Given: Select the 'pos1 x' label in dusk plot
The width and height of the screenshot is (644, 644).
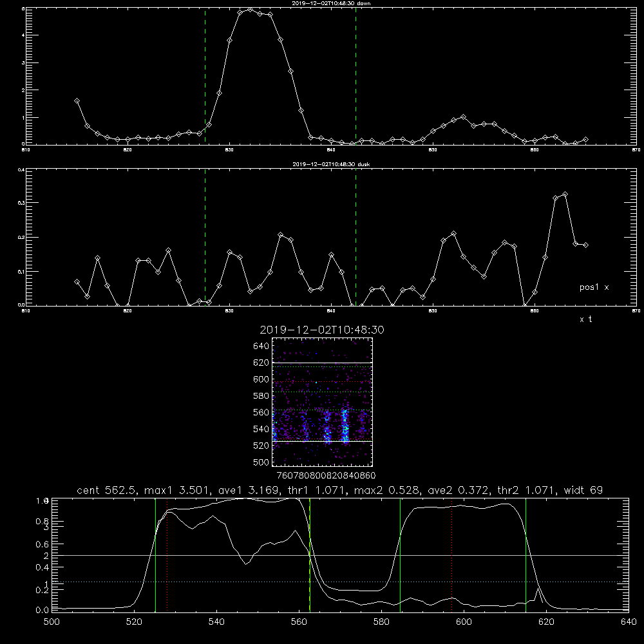Looking at the screenshot, I should click(594, 287).
